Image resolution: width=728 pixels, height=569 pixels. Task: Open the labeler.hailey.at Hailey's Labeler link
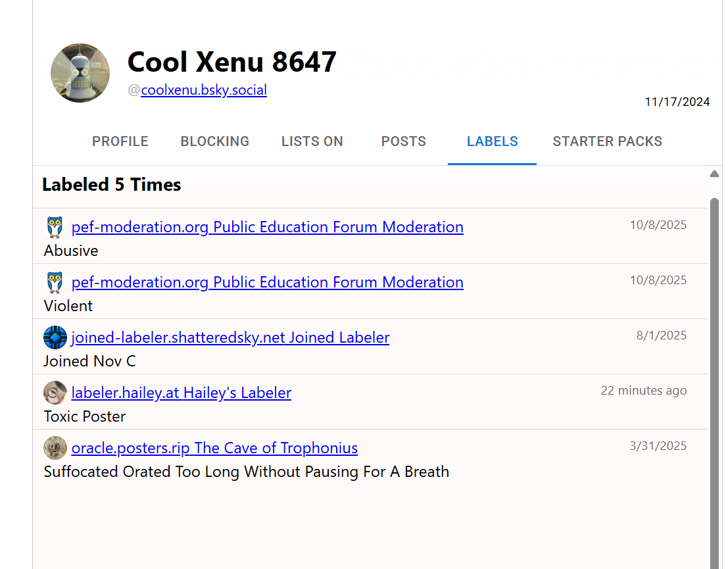(x=181, y=393)
